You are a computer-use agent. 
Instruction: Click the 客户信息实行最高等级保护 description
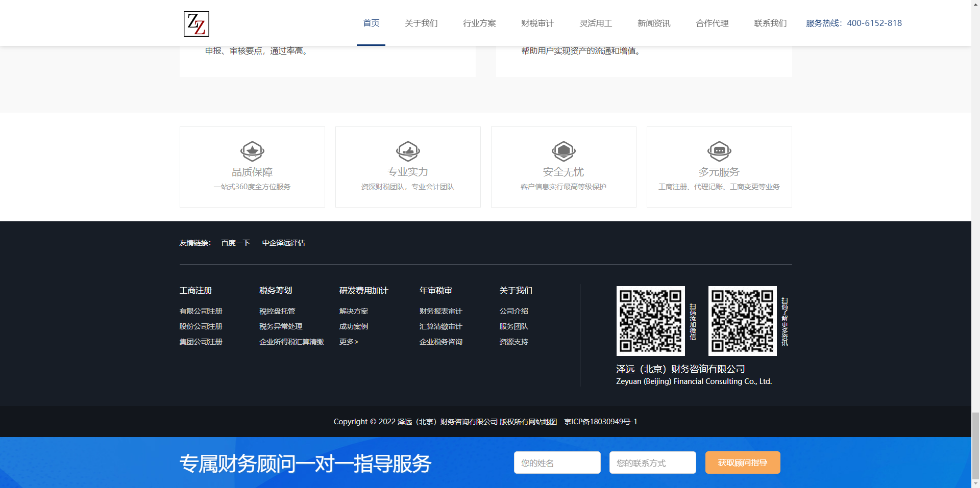click(x=563, y=187)
